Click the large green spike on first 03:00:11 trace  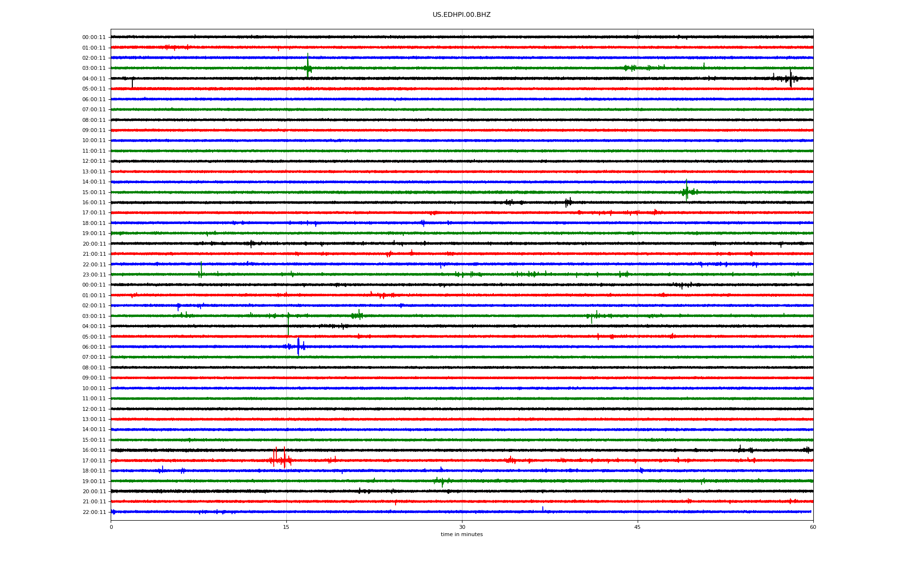pyautogui.click(x=308, y=67)
